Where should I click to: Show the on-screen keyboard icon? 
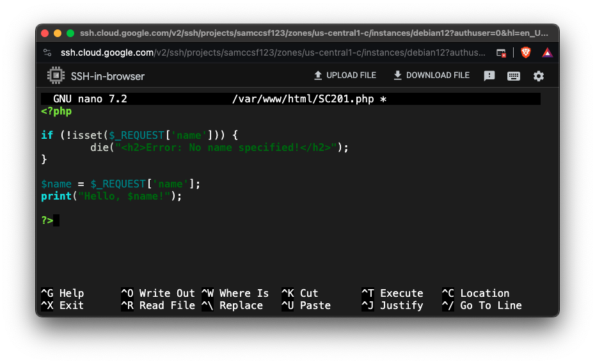pos(514,76)
